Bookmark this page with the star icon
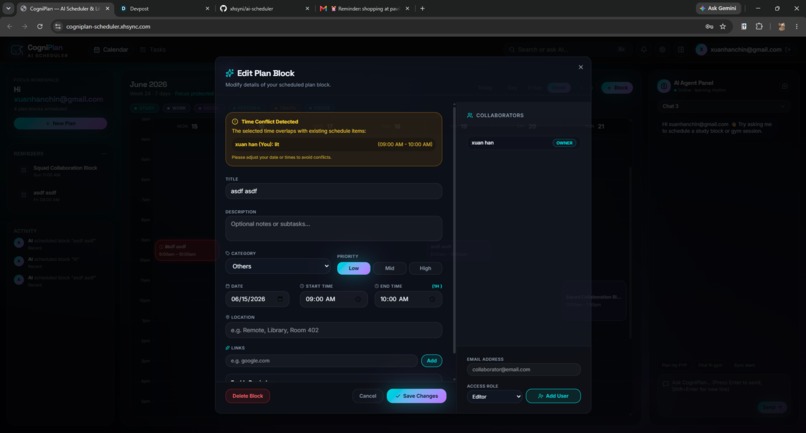 point(723,26)
